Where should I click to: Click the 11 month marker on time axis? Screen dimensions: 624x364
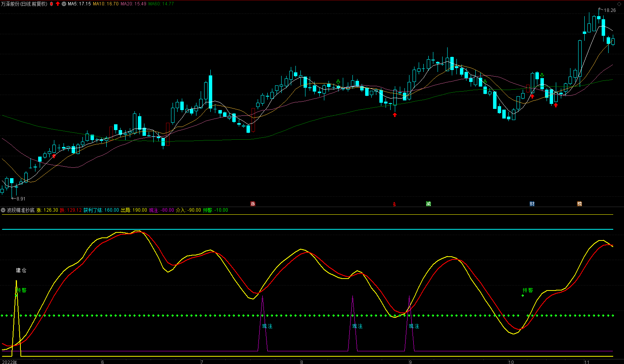coord(587,362)
